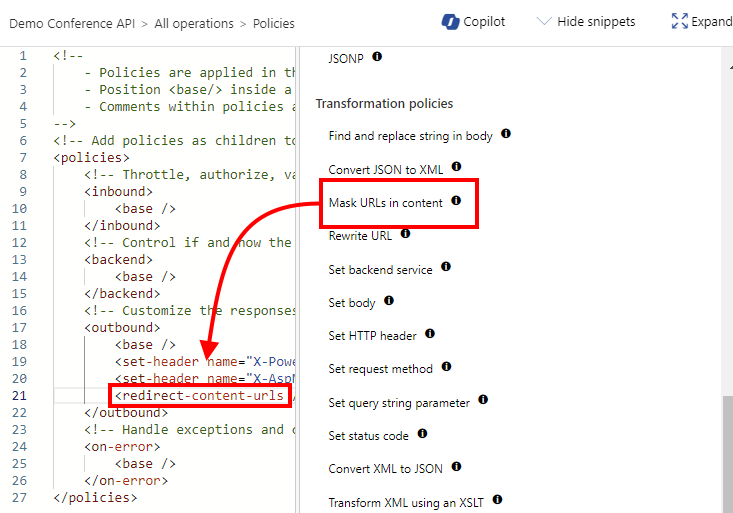Place cursor on </inbound> closing tag
Viewport: 733px width, 513px height.
[x=122, y=226]
